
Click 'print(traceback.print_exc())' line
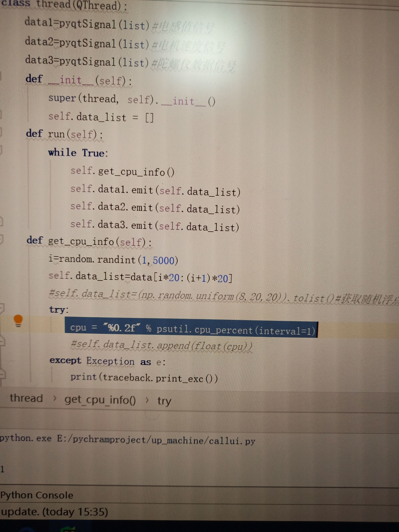pyautogui.click(x=144, y=378)
